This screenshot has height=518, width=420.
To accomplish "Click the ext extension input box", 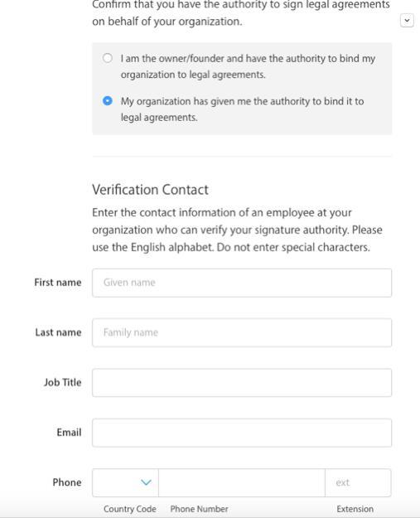I will (358, 482).
